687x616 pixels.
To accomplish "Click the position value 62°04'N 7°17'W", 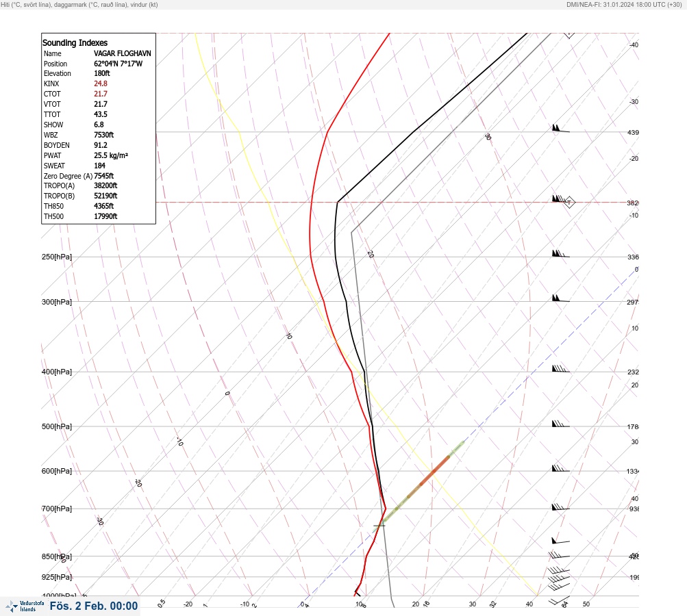I will coord(118,64).
